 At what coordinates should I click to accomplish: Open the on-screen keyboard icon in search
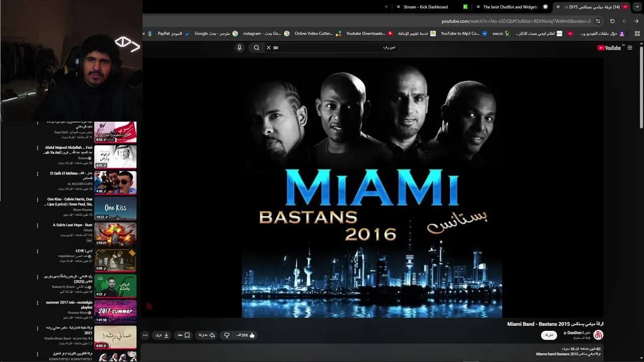pos(276,47)
